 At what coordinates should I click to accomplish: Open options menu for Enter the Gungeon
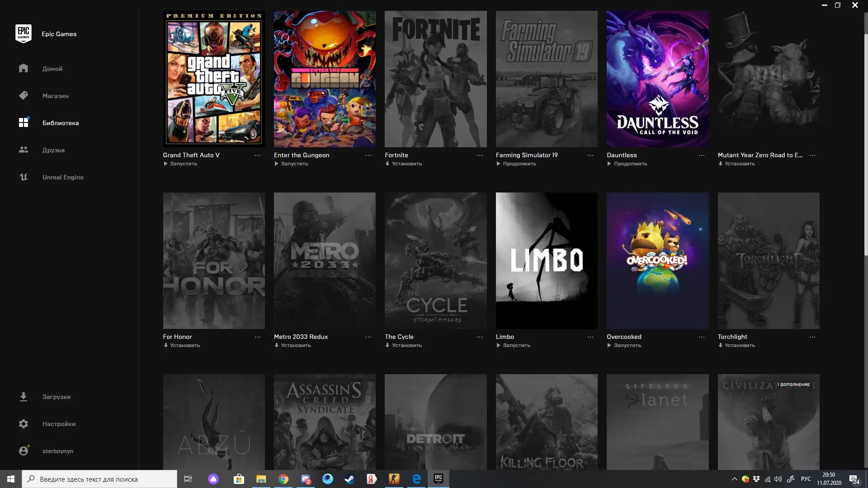(368, 155)
